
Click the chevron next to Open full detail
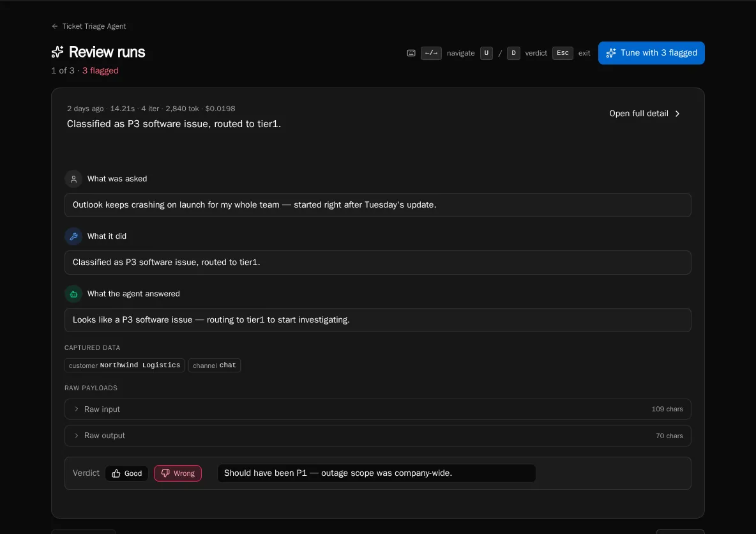click(677, 114)
